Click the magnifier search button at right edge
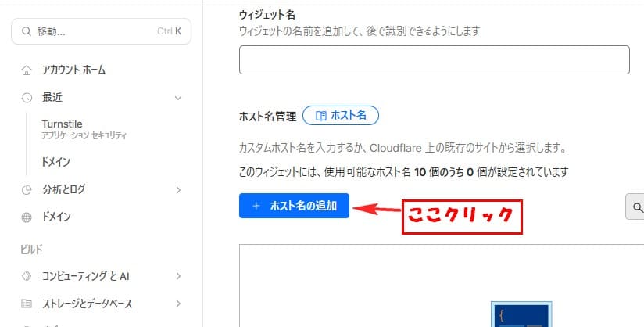 click(x=635, y=207)
